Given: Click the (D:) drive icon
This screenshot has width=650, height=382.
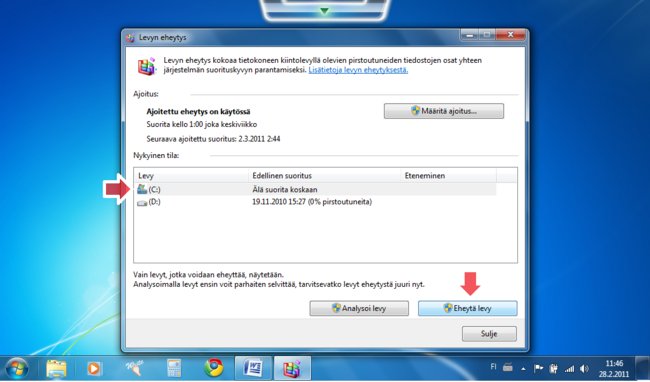Looking at the screenshot, I should pyautogui.click(x=142, y=203).
